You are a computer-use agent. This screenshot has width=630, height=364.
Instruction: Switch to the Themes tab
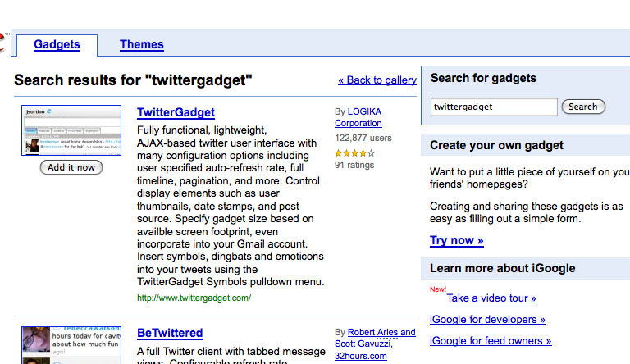tap(141, 44)
